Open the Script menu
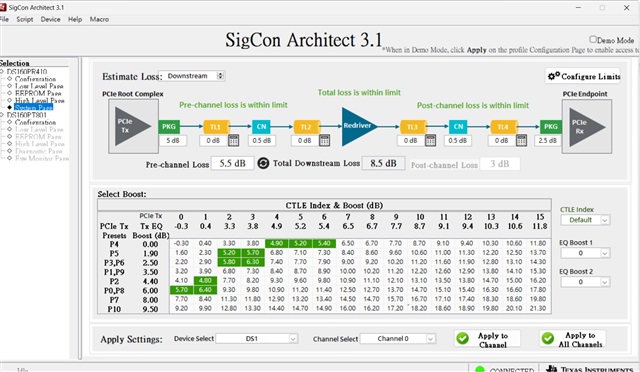 click(24, 19)
